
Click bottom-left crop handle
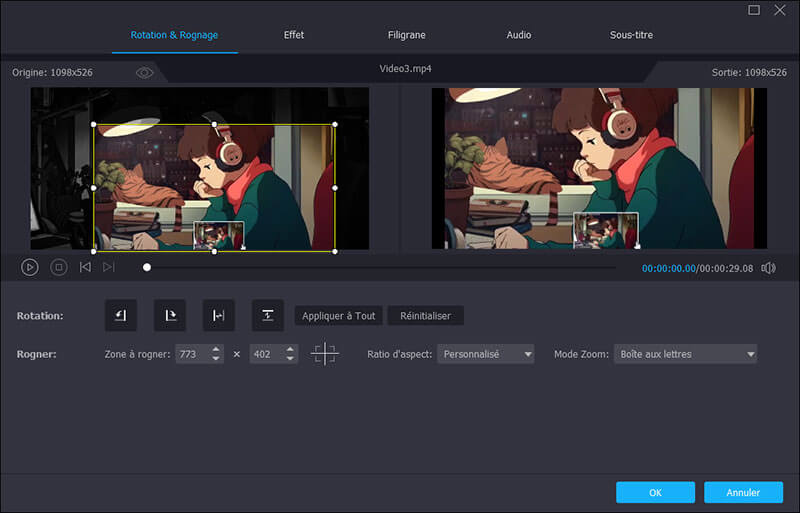pos(93,252)
